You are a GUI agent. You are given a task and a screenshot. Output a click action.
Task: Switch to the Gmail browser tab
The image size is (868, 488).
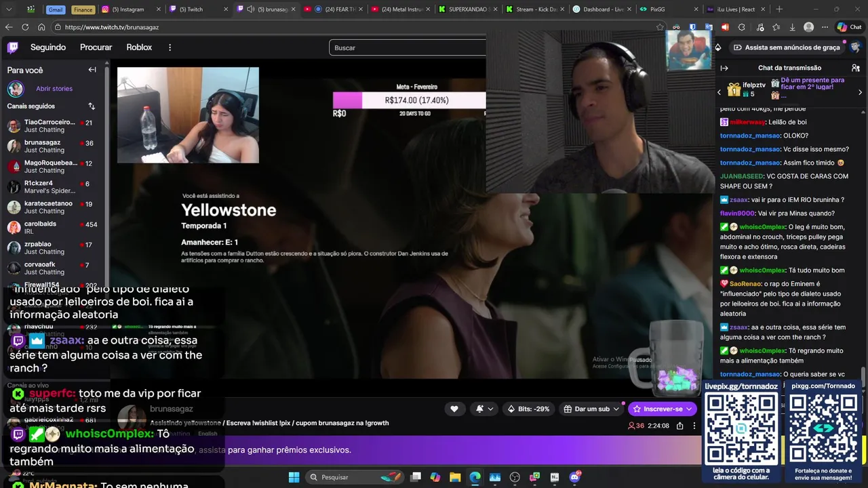pyautogui.click(x=56, y=9)
